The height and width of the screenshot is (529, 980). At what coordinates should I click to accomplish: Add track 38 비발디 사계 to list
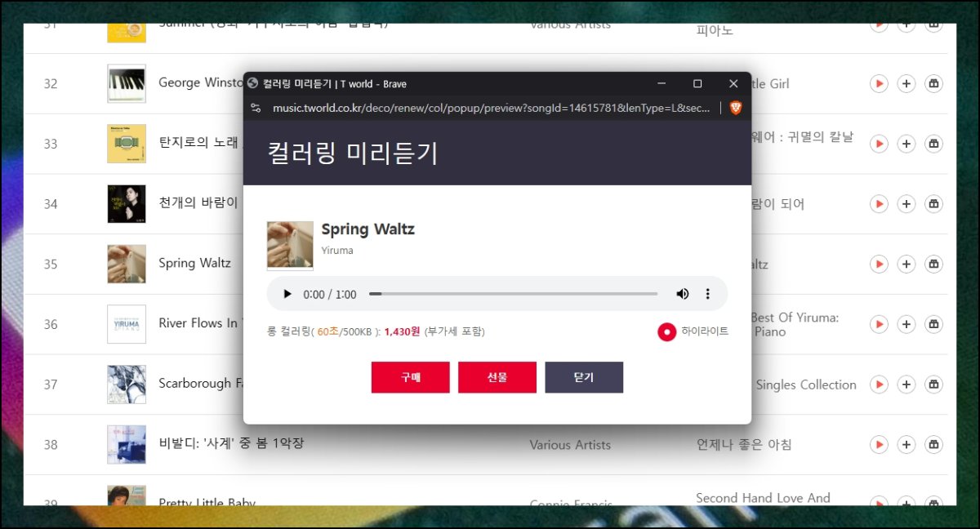point(906,445)
